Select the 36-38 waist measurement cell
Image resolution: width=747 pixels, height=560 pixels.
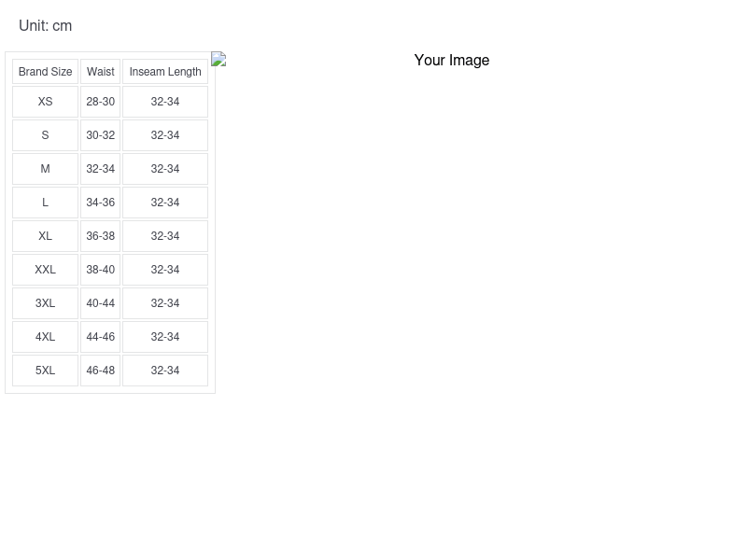100,236
